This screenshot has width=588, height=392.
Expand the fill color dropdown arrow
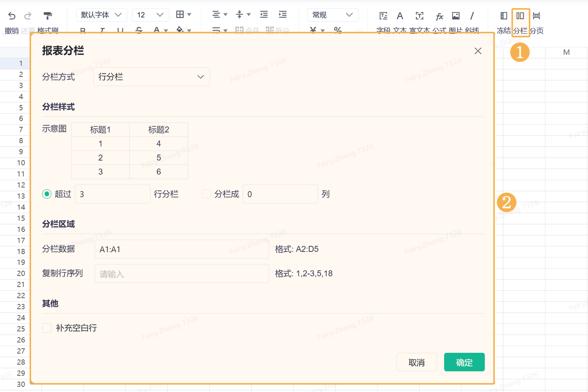point(189,30)
